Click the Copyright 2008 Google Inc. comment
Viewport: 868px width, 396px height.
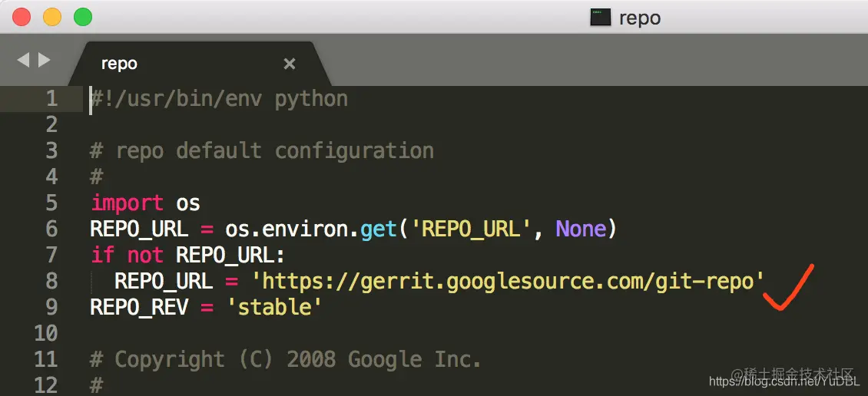[x=286, y=359]
